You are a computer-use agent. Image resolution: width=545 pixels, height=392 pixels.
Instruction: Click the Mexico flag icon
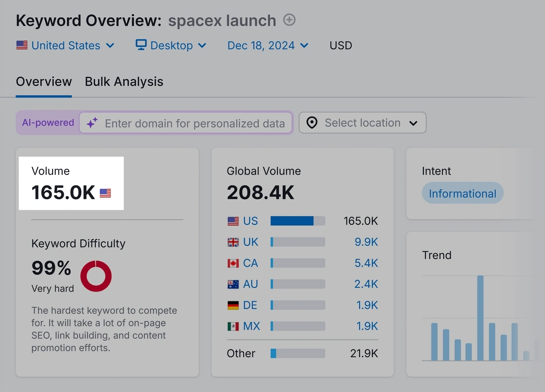(x=233, y=326)
